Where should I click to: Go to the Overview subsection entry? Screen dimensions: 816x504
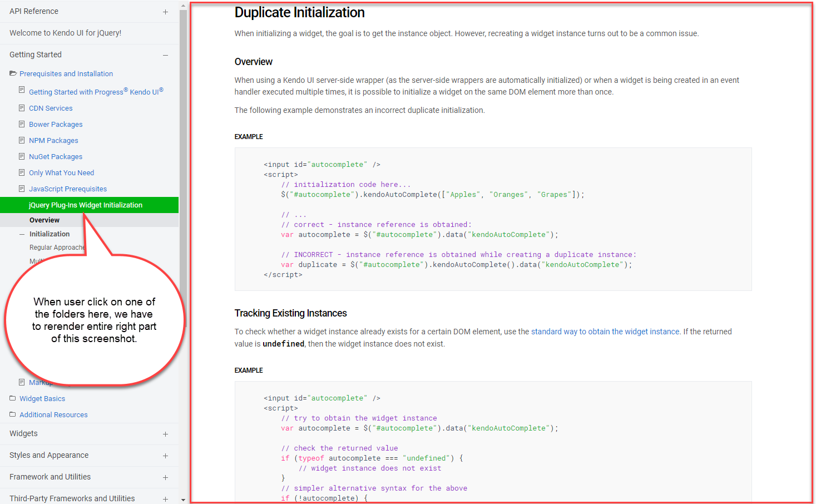coord(44,220)
